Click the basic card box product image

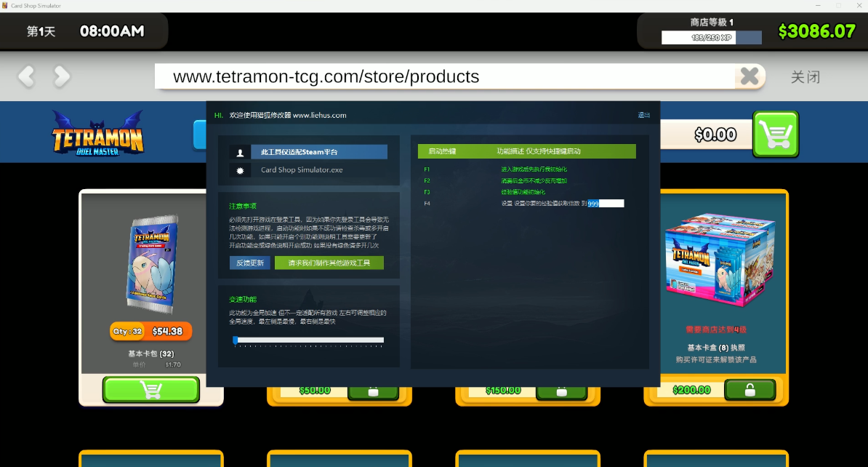coord(720,259)
